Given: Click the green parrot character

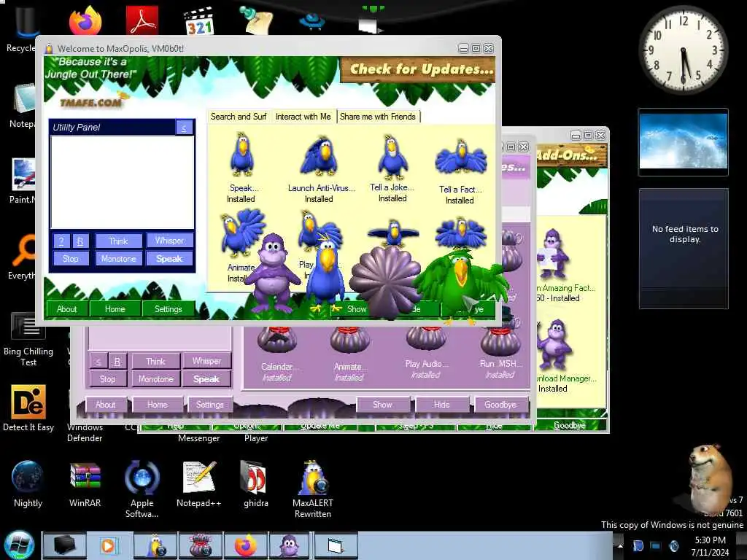Looking at the screenshot, I should pos(460,286).
